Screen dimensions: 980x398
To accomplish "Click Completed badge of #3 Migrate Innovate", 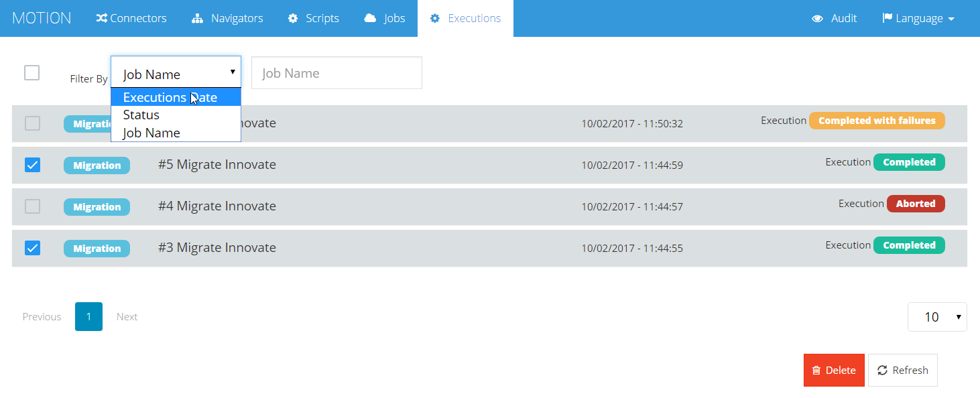I will 909,245.
